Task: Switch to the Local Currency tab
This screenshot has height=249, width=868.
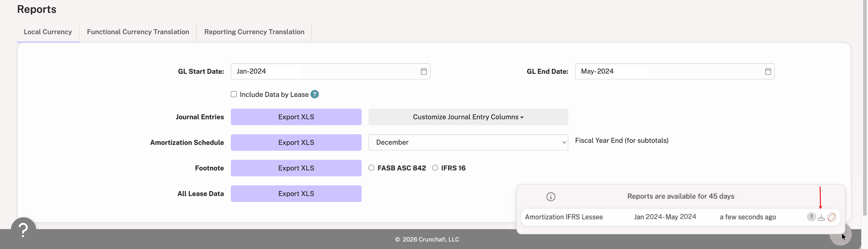Action: [x=48, y=32]
